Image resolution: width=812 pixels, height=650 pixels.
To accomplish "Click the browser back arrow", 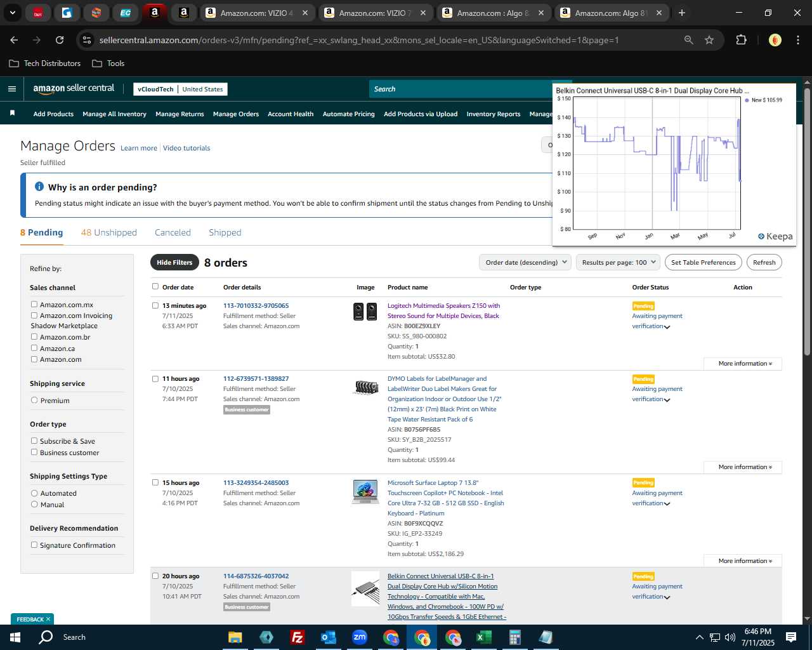I will click(x=14, y=40).
